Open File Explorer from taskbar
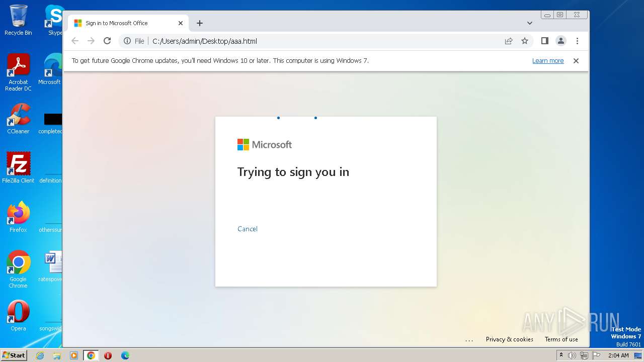Viewport: 644px width, 362px height. tap(57, 355)
